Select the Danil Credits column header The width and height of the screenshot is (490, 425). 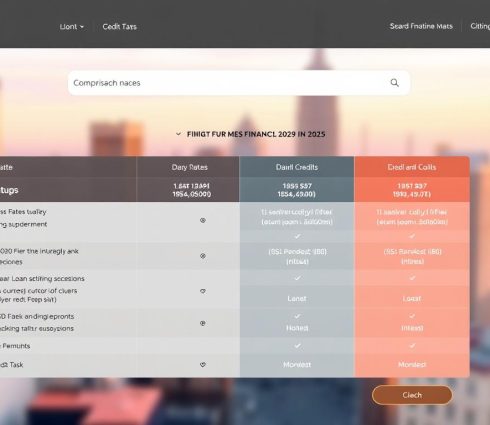pyautogui.click(x=297, y=167)
